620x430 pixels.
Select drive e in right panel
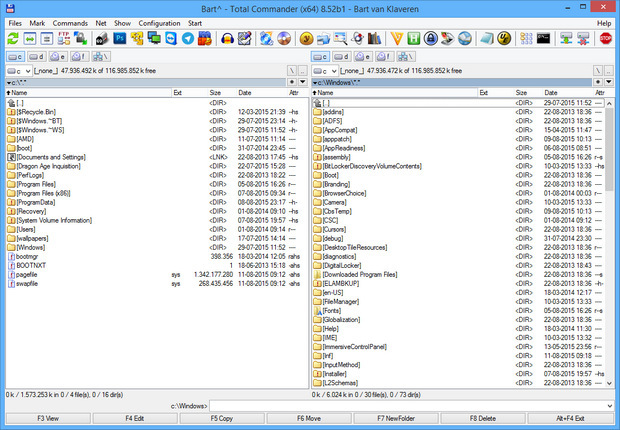tap(363, 57)
